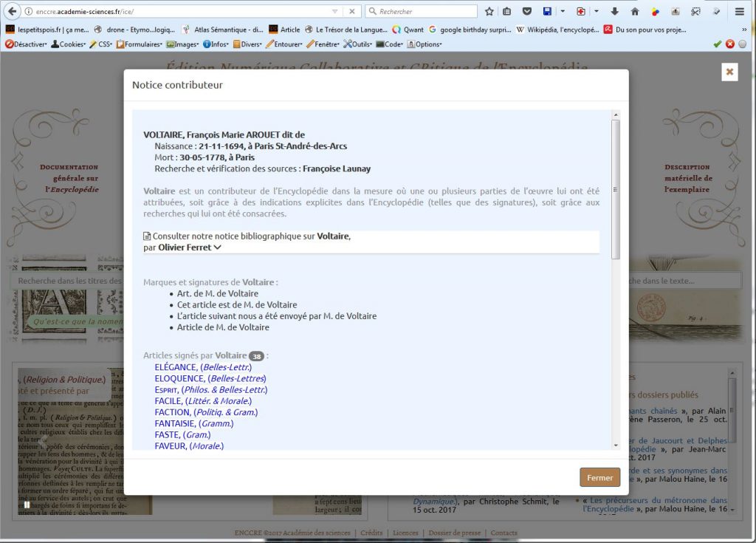Close the Notice contributeur dialog with X

coord(729,72)
